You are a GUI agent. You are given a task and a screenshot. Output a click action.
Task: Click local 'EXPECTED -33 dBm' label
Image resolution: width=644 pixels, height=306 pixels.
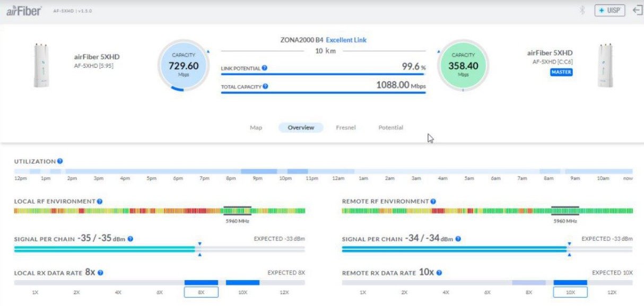tap(280, 239)
